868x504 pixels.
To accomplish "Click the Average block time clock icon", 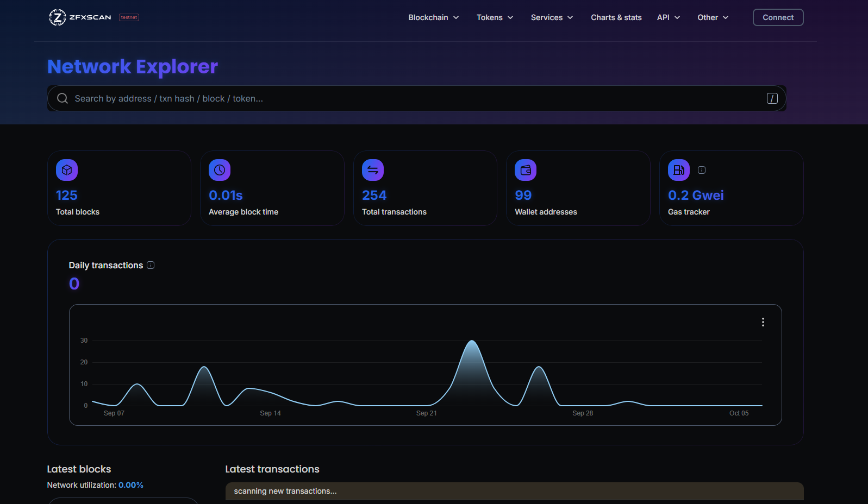I will coord(220,170).
